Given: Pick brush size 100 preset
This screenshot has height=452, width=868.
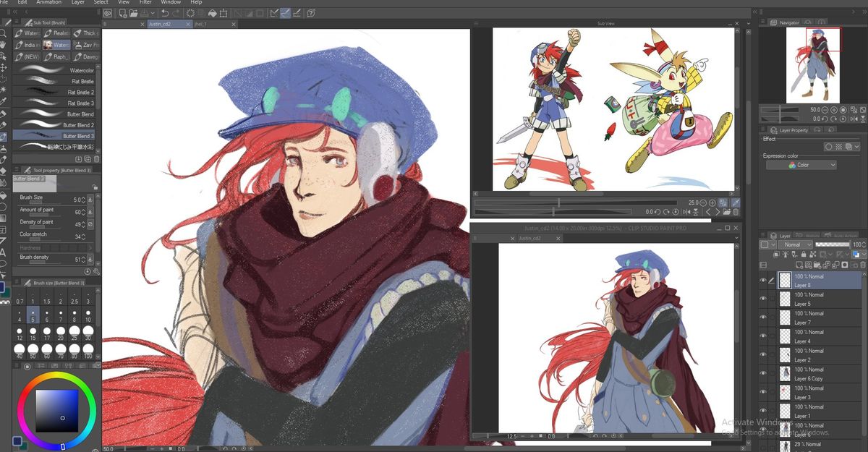Looking at the screenshot, I should (88, 350).
